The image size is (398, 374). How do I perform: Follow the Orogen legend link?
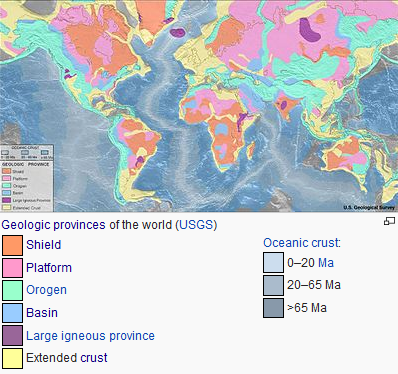pyautogui.click(x=46, y=290)
